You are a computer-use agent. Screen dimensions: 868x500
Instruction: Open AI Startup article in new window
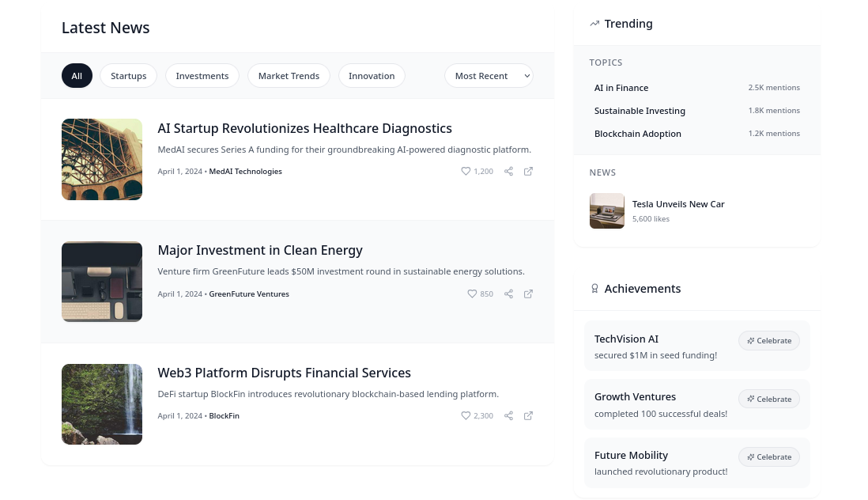tap(529, 171)
